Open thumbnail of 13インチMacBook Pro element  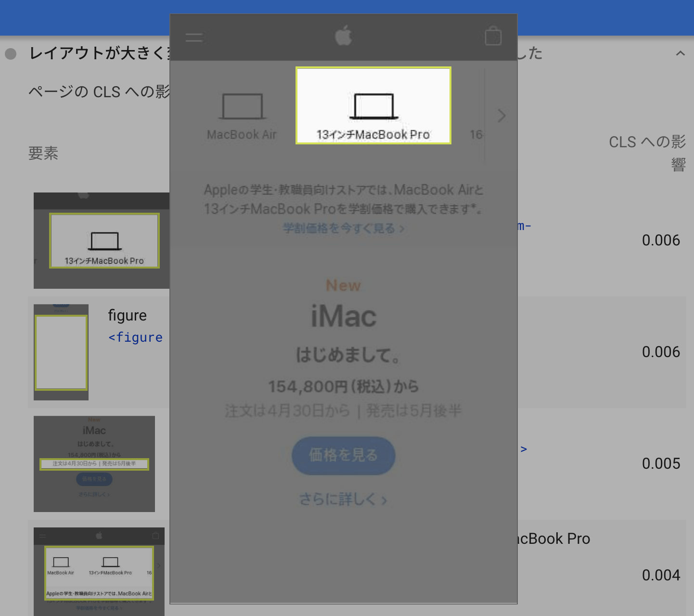click(x=102, y=241)
